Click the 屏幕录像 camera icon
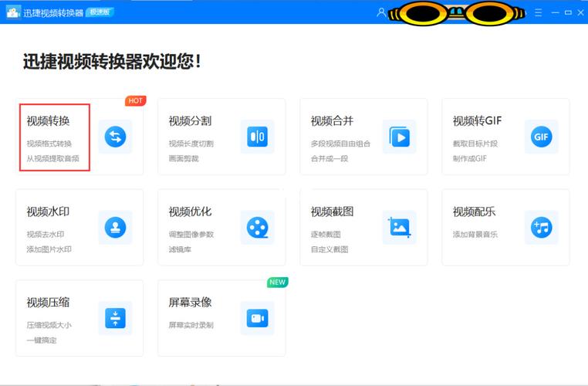Screen dimensions: 588x386 coord(258,318)
